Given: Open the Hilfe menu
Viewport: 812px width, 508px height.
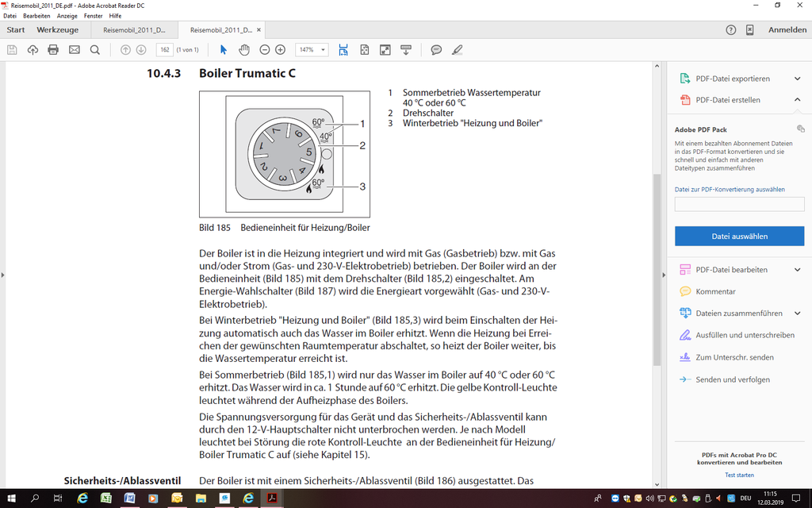Looking at the screenshot, I should tap(116, 16).
